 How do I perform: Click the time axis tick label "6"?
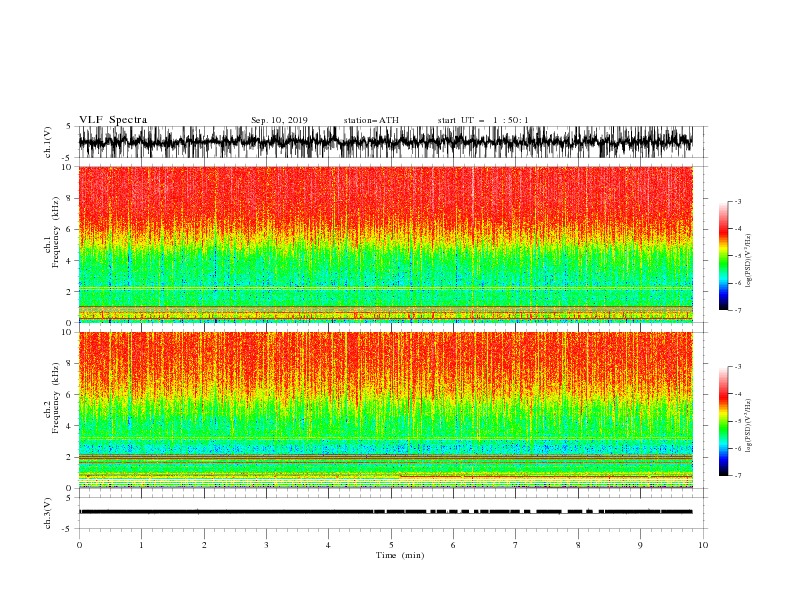click(x=453, y=545)
